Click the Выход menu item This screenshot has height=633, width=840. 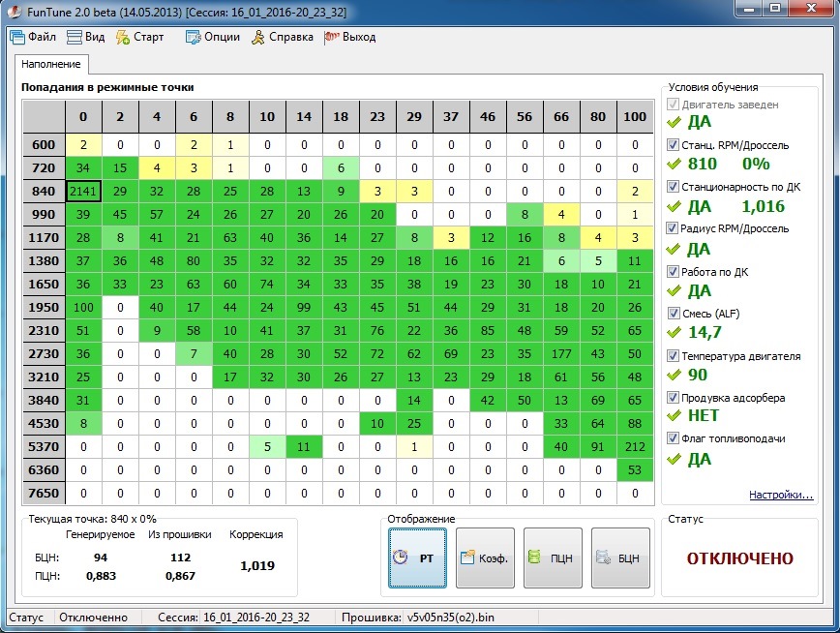click(x=349, y=37)
